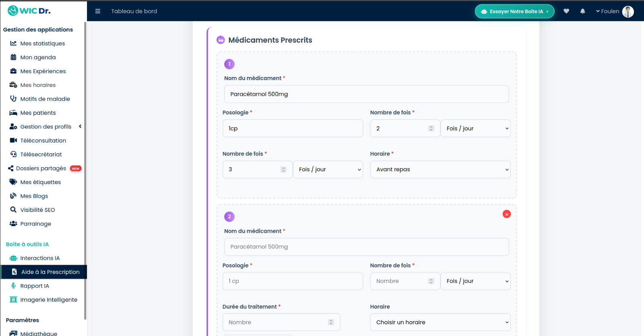The image size is (644, 336).
Task: Open medication 2 Fois / jour dropdown
Action: pyautogui.click(x=476, y=281)
